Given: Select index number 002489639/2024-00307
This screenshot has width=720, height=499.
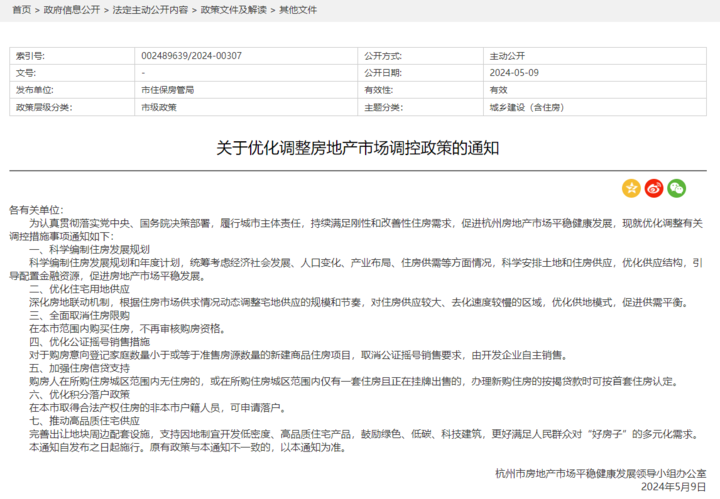Looking at the screenshot, I should tap(191, 56).
